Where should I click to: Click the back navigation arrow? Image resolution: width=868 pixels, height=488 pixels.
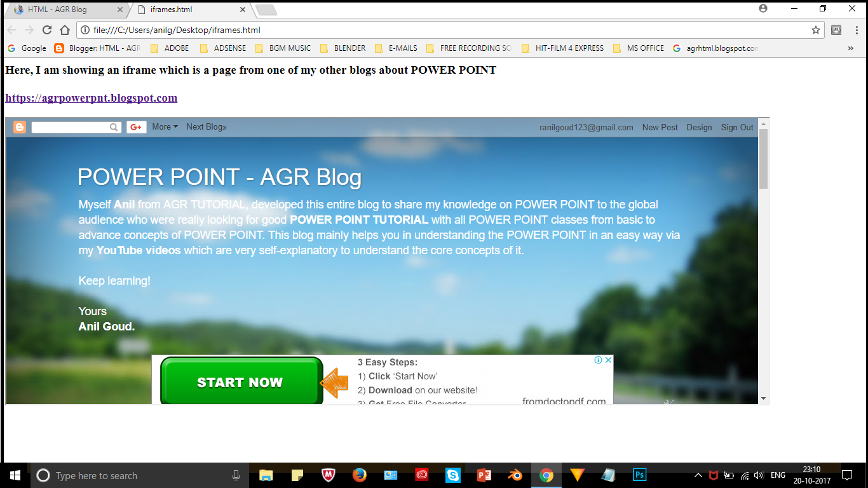11,30
